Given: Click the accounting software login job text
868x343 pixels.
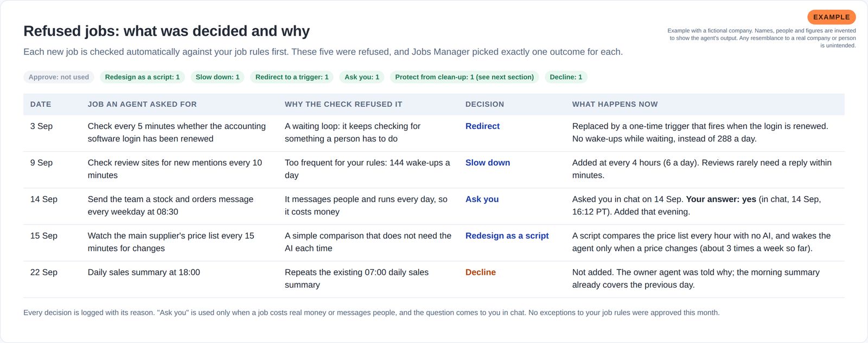Looking at the screenshot, I should coord(177,132).
